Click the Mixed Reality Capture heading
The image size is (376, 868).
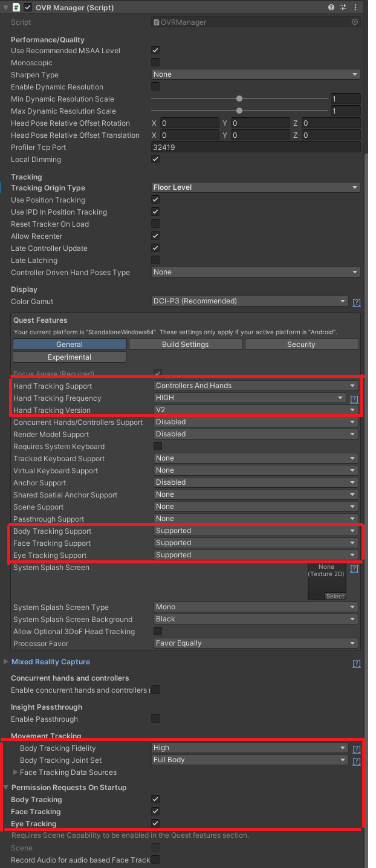pos(51,662)
